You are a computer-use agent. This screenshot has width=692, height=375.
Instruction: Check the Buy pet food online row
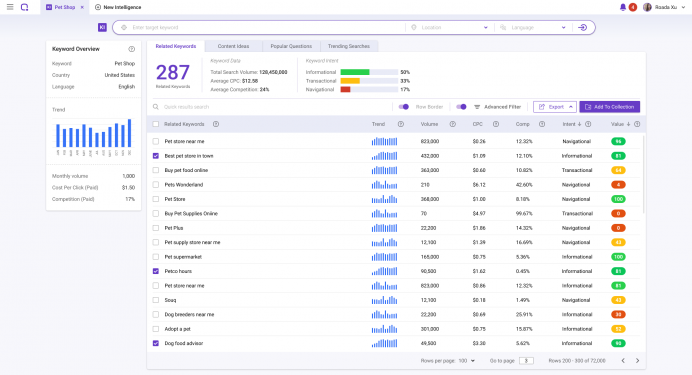click(x=156, y=170)
